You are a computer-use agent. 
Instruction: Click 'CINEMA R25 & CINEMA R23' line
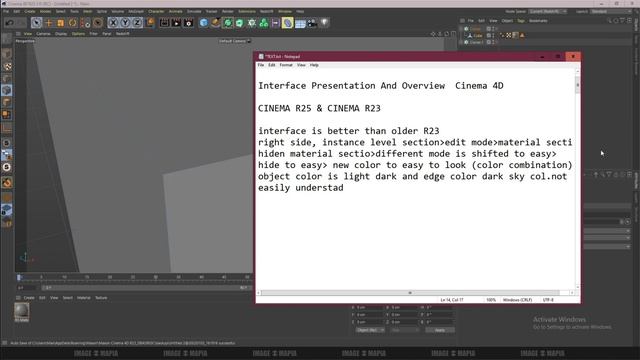pyautogui.click(x=319, y=108)
